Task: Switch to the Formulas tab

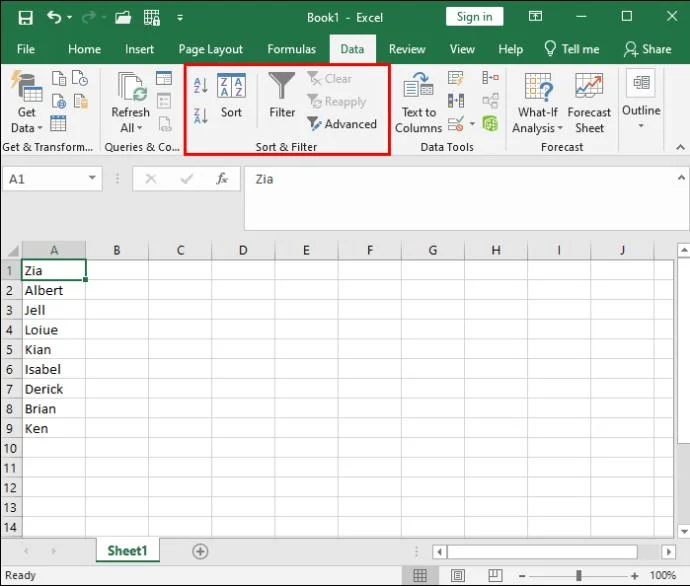Action: [x=291, y=49]
